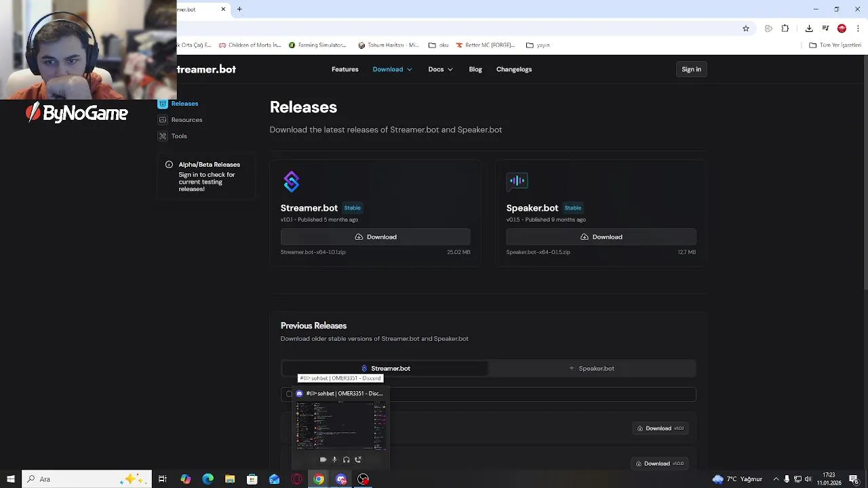Image resolution: width=868 pixels, height=488 pixels.
Task: Open File Explorer from taskbar
Action: (230, 479)
